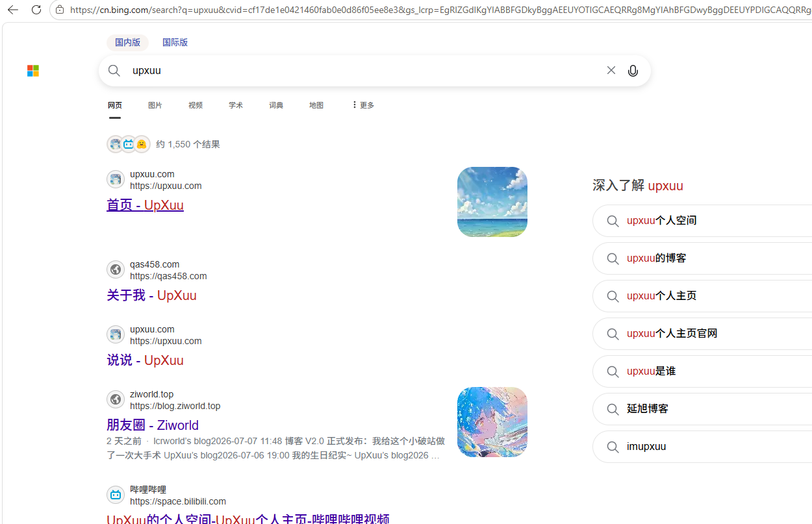This screenshot has height=524, width=812.
Task: Click the https://space.bilibili.com URL text
Action: point(178,501)
